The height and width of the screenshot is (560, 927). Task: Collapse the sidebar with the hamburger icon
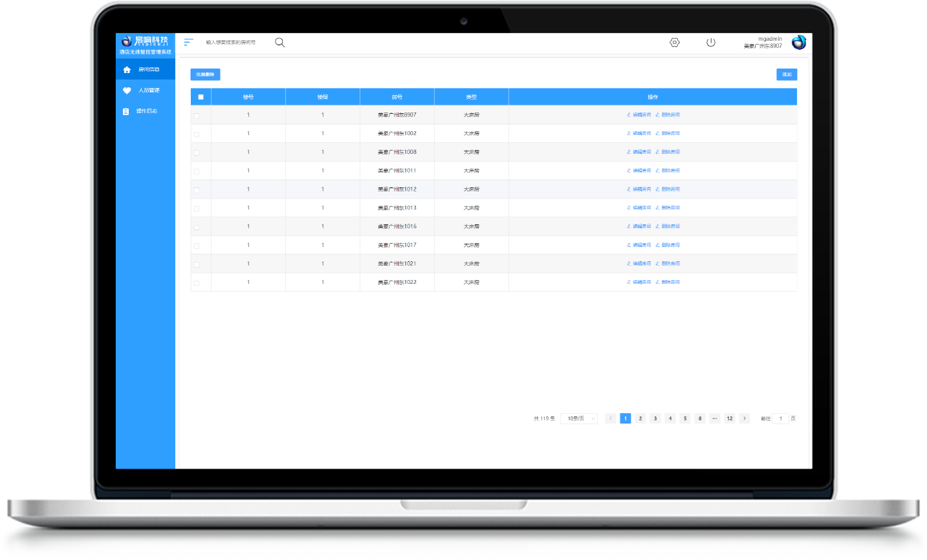tap(188, 42)
